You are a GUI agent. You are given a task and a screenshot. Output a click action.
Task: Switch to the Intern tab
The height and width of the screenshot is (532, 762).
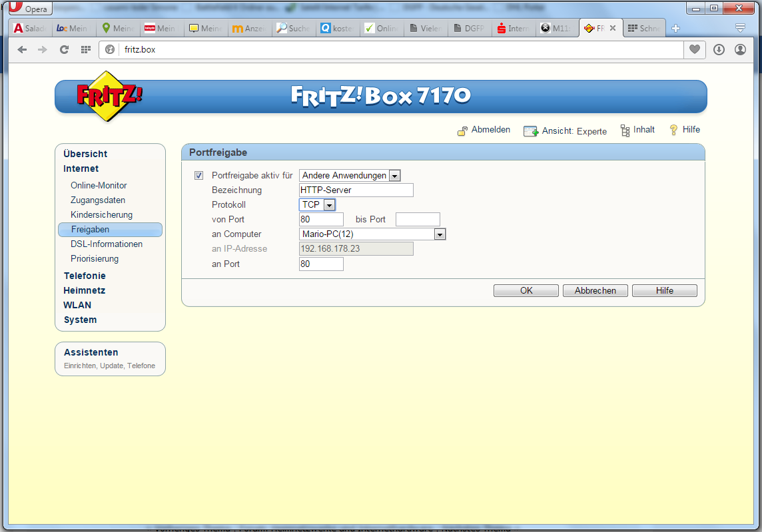pyautogui.click(x=514, y=28)
